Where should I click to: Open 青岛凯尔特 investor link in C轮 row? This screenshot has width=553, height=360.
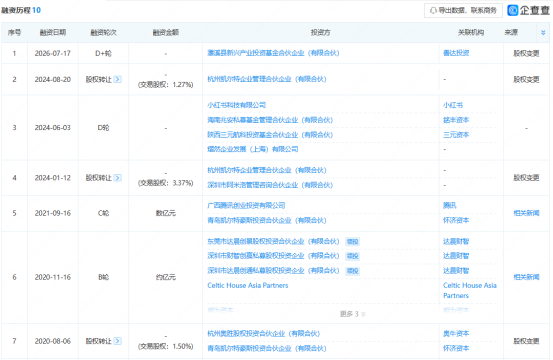pyautogui.click(x=267, y=220)
